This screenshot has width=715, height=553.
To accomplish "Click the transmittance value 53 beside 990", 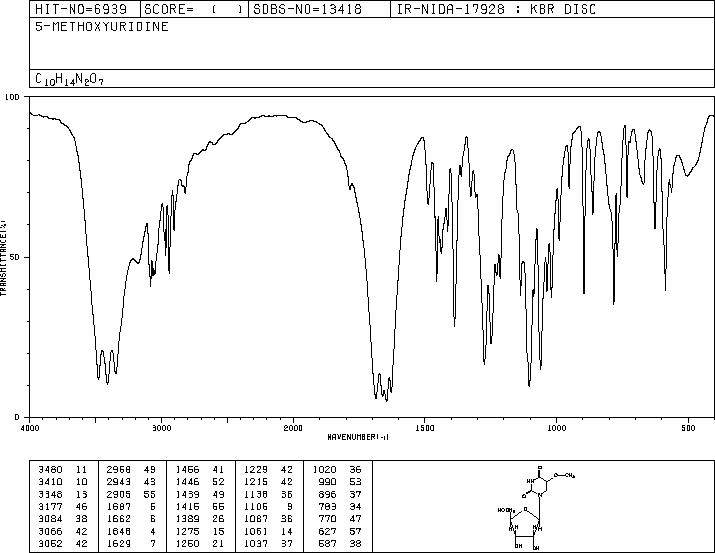I will click(356, 482).
